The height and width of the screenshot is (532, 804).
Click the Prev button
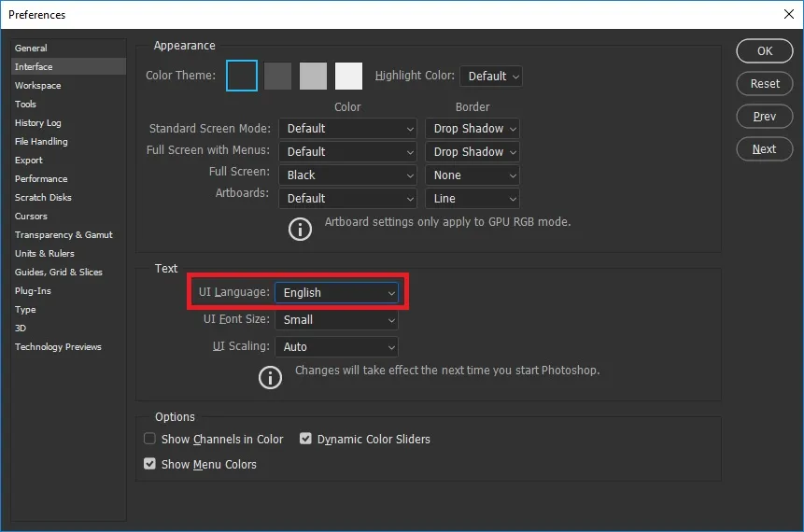tap(765, 117)
